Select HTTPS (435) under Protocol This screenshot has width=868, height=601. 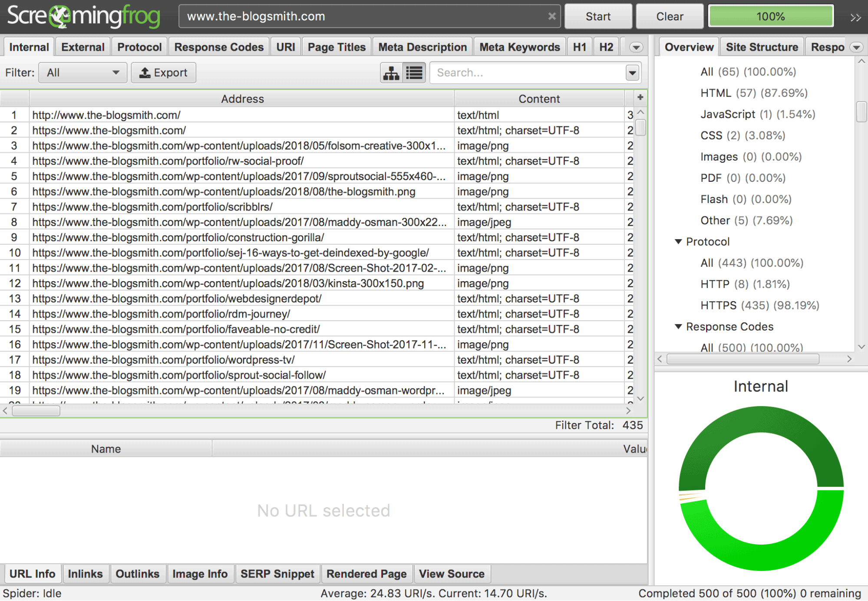(x=760, y=305)
